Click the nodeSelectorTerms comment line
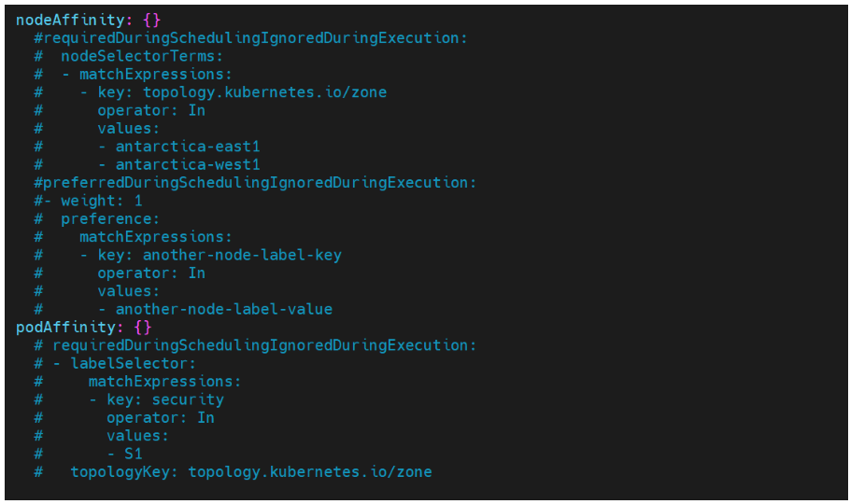Screen dimensions: 850x504 tap(129, 56)
